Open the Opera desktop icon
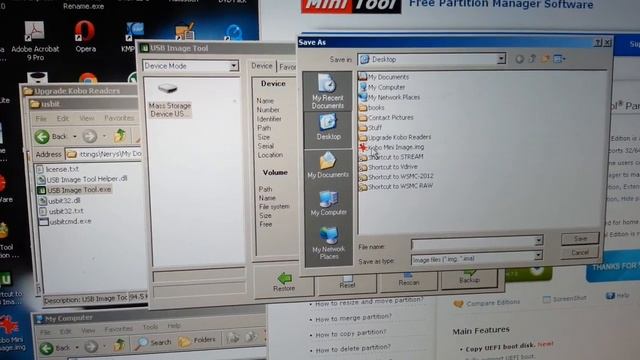 (x=85, y=37)
